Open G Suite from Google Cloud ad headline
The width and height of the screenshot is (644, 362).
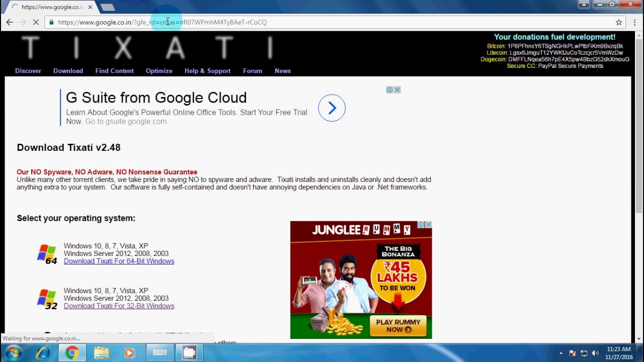click(x=156, y=98)
